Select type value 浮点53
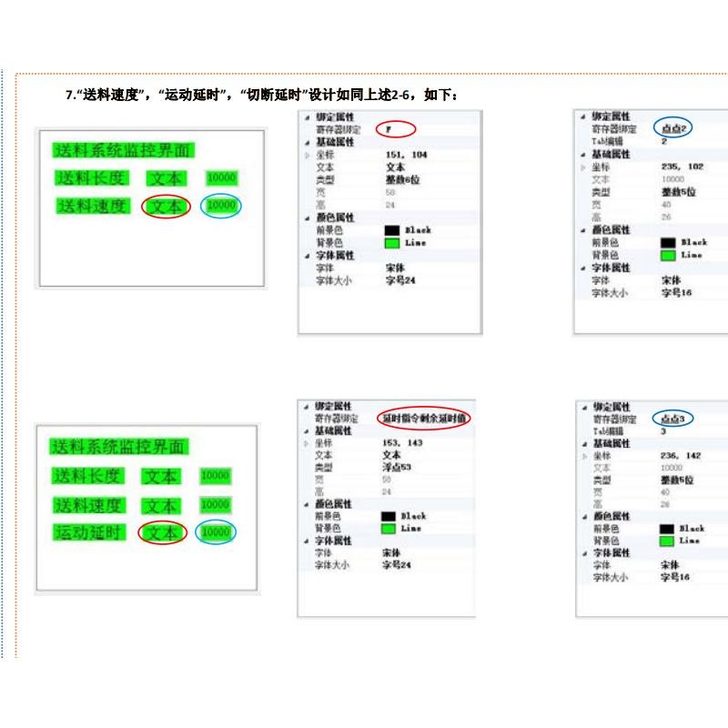 point(397,467)
